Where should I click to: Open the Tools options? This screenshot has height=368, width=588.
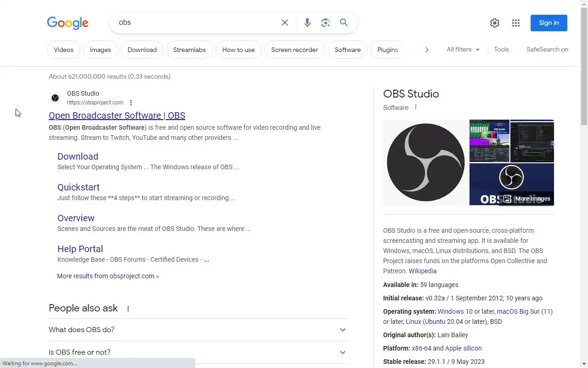point(502,50)
